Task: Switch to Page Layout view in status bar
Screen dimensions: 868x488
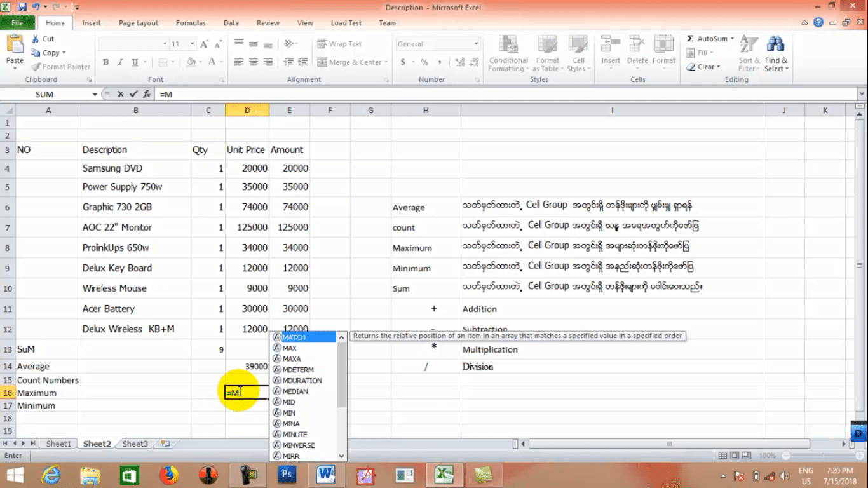Action: (734, 456)
